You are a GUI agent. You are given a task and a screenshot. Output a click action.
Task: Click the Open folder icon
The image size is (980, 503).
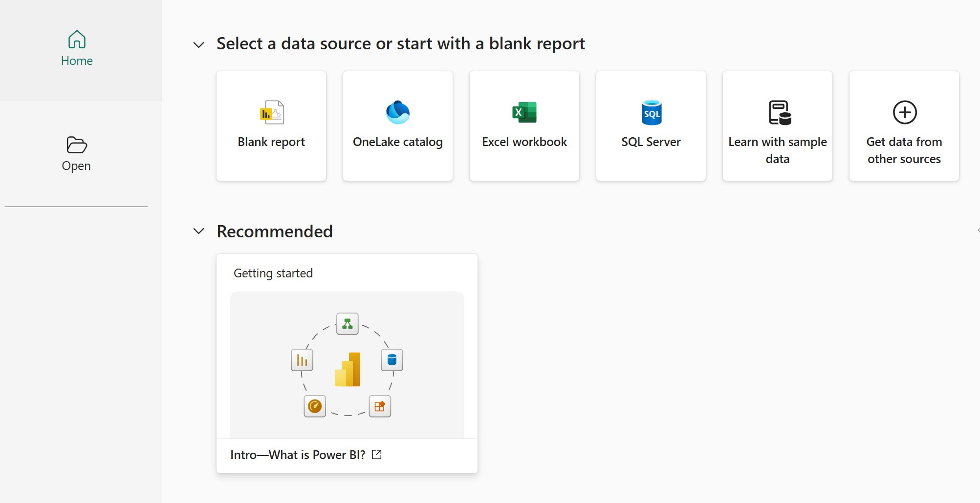pyautogui.click(x=76, y=145)
